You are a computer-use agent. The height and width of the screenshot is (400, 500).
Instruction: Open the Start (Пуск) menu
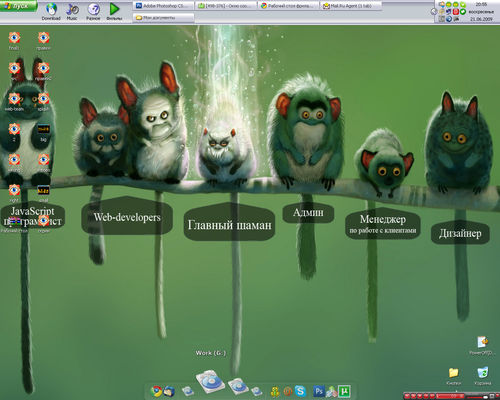click(18, 6)
